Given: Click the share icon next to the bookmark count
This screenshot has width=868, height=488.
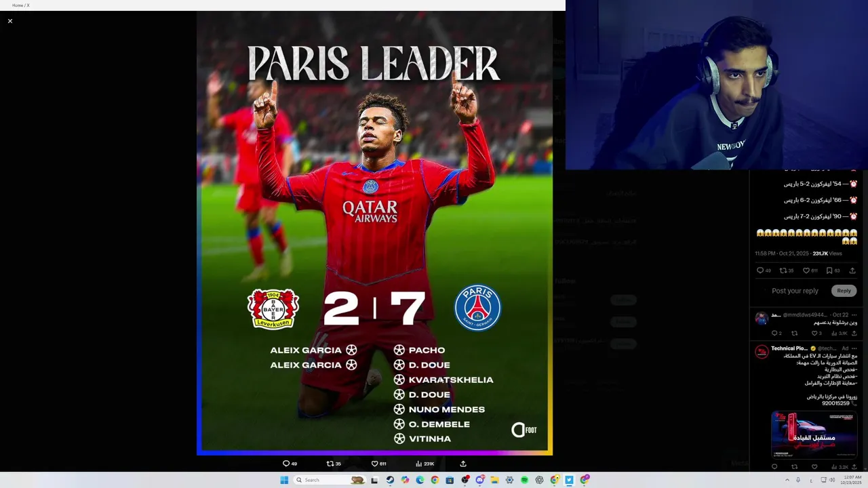Looking at the screenshot, I should [852, 270].
